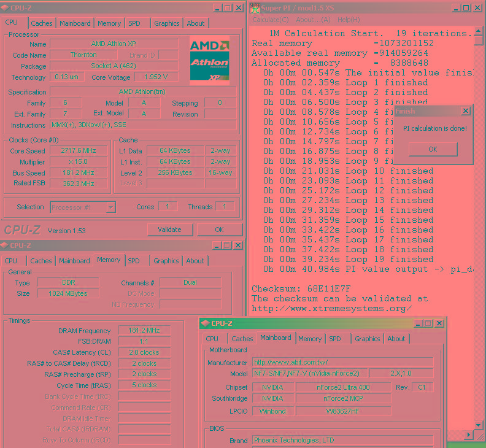Expand the Processor #1 selection dropdown

tap(110, 207)
